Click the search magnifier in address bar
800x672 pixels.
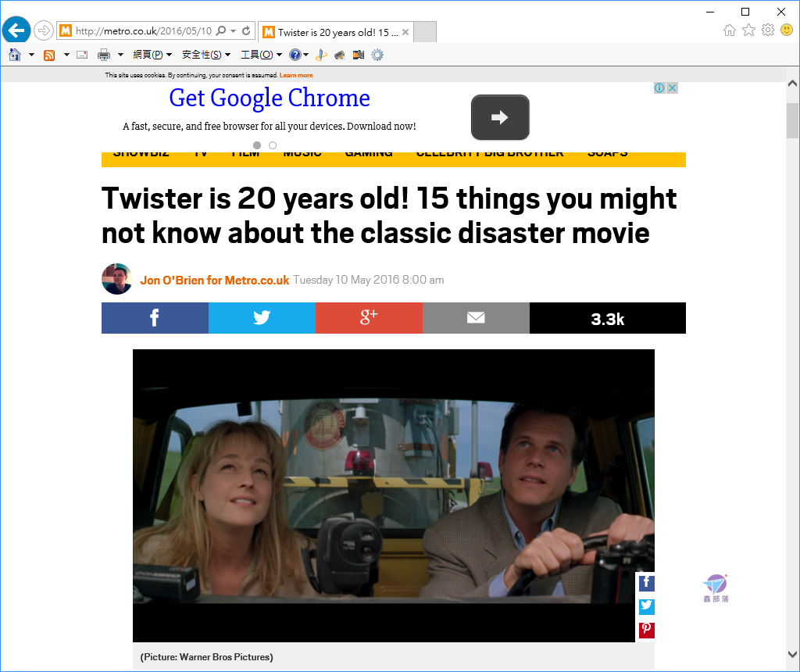click(x=221, y=30)
